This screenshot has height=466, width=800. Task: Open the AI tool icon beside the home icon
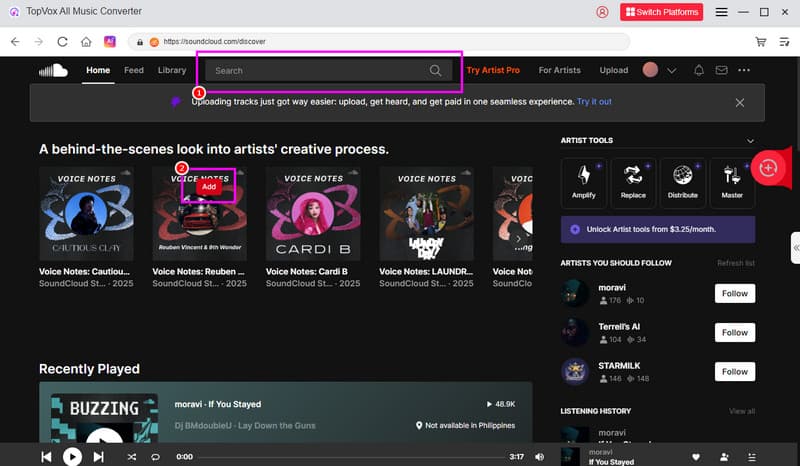click(x=110, y=41)
